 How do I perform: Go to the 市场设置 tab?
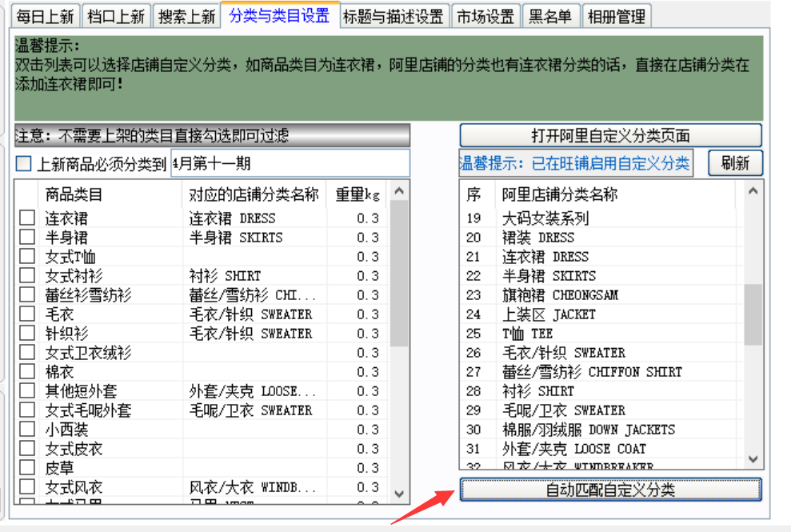(x=485, y=17)
